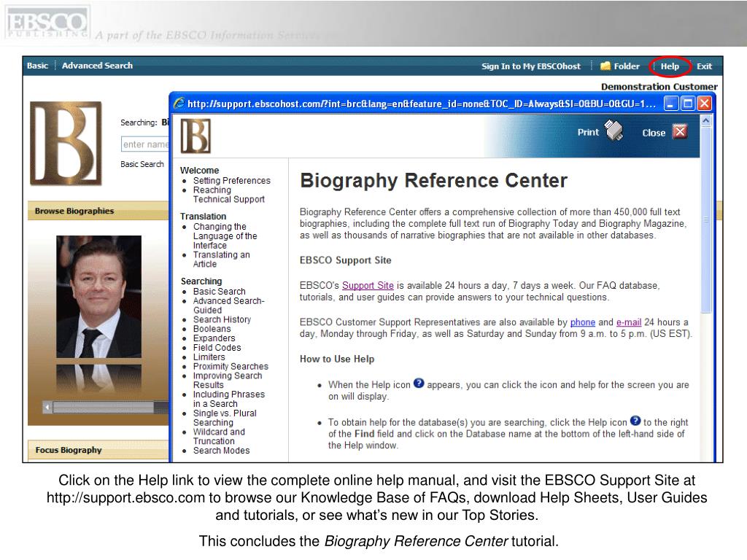Click the popup URL address text
Screen dimensions: 747x560
click(421, 104)
